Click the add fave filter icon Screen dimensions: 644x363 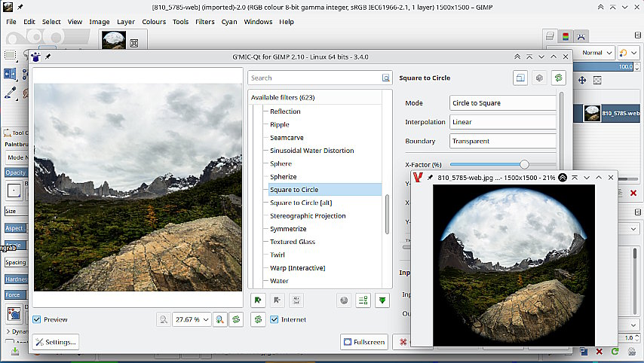(x=259, y=300)
